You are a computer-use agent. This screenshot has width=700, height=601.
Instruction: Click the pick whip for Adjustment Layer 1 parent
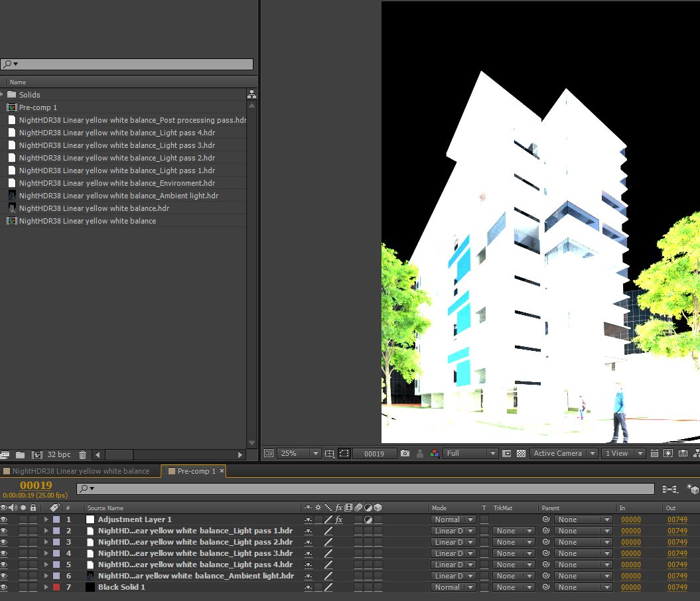[546, 519]
